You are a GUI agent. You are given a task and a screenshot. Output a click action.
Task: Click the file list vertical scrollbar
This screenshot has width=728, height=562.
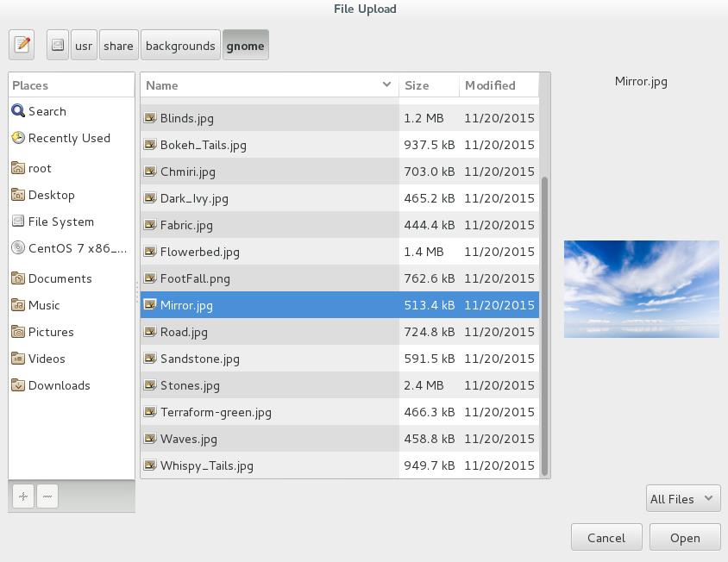pos(544,326)
